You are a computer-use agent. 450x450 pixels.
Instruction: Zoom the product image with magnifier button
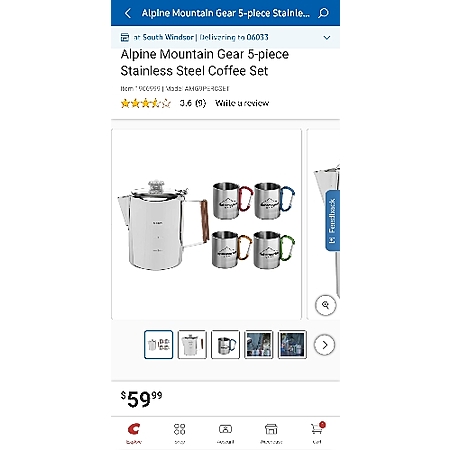(x=325, y=305)
